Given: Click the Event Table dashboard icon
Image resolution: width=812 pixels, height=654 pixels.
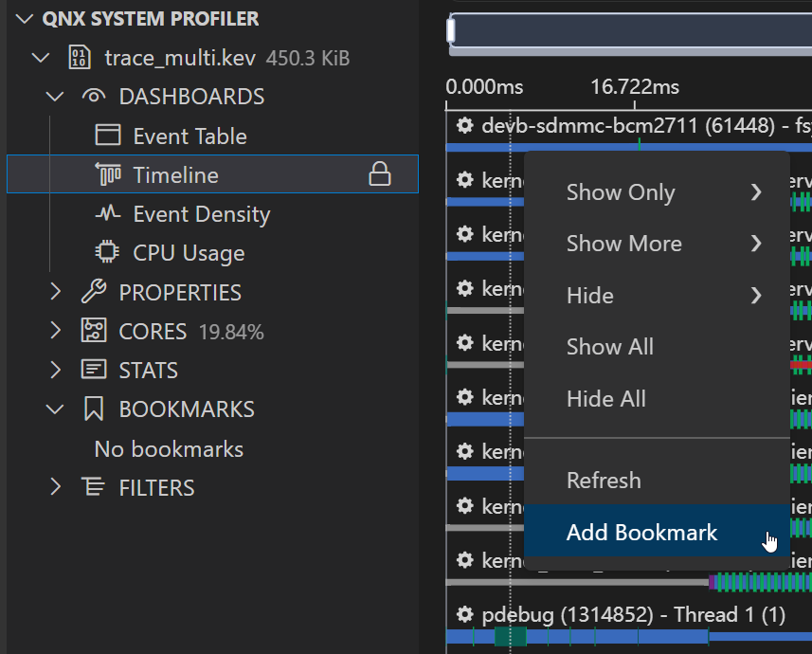Looking at the screenshot, I should click(108, 136).
